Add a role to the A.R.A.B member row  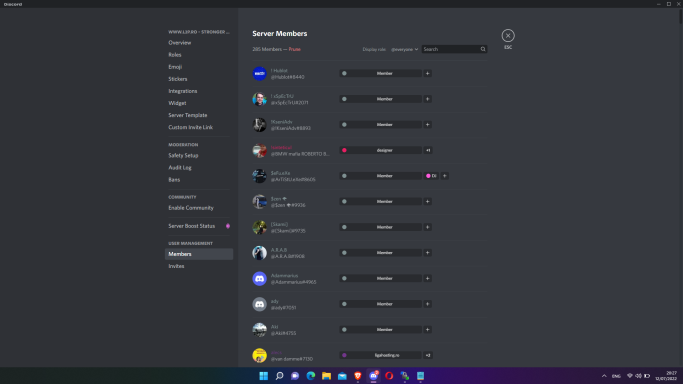coord(427,253)
